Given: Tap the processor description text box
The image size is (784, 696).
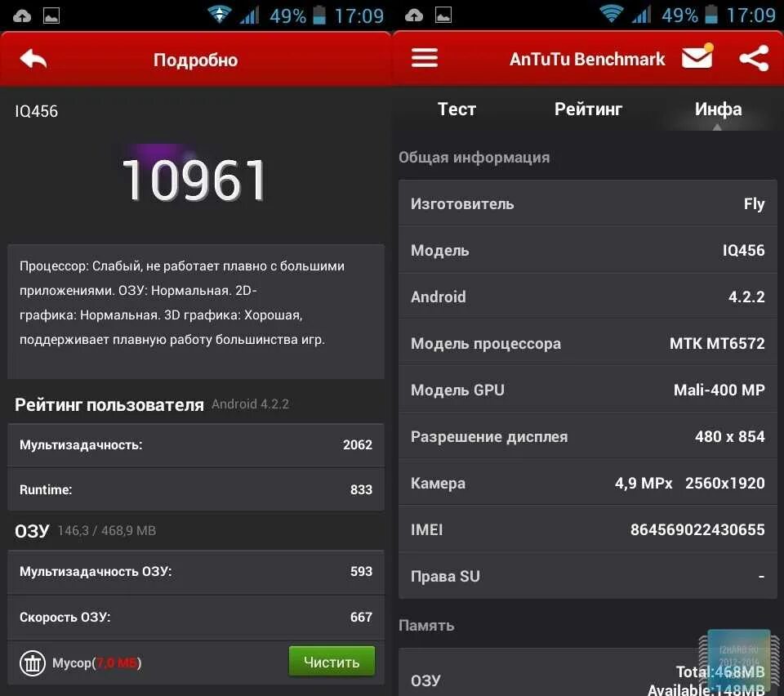Looking at the screenshot, I should pos(196,311).
